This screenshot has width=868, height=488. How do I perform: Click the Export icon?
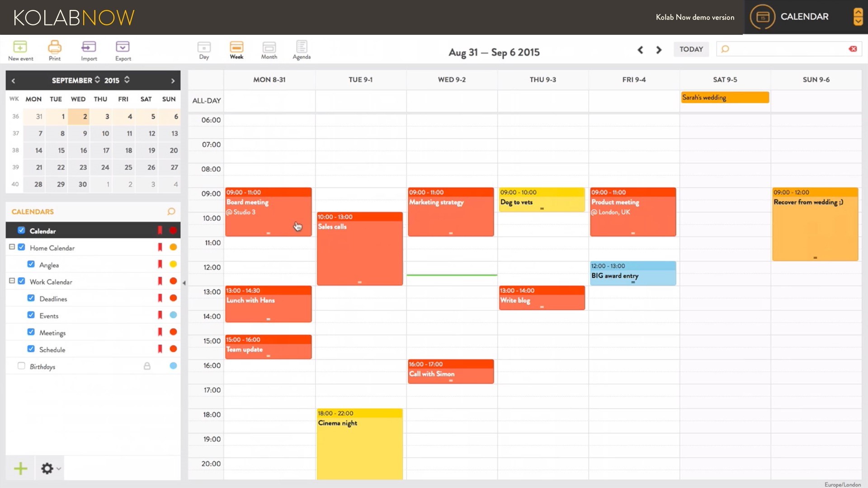(x=123, y=47)
